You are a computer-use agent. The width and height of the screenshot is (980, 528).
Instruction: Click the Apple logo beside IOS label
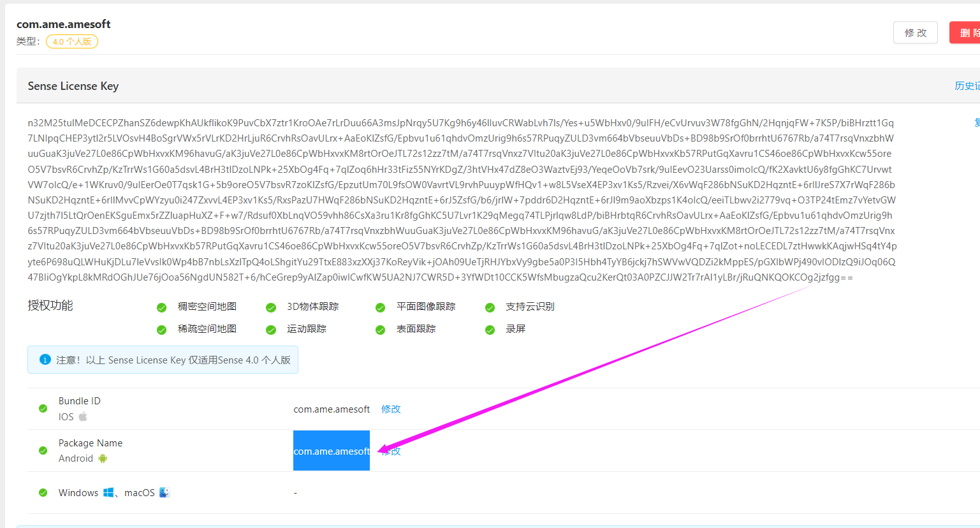click(x=84, y=416)
